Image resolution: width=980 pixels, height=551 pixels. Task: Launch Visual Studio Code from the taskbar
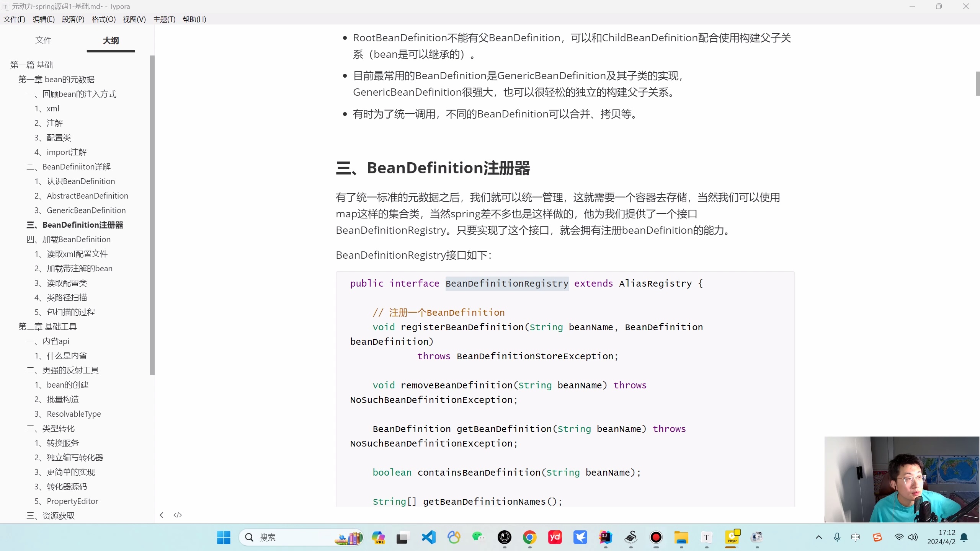coord(428,538)
